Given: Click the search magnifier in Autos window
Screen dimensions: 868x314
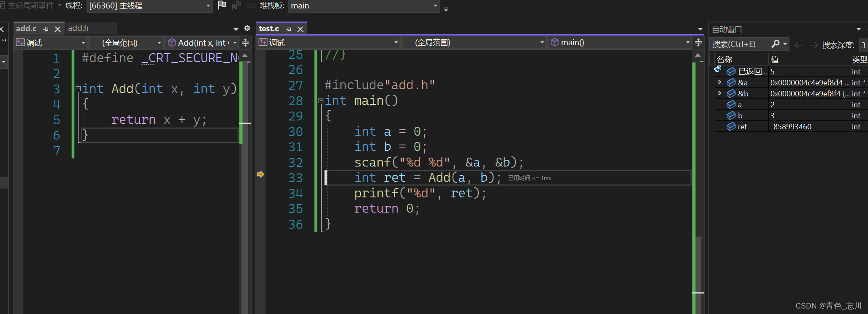Looking at the screenshot, I should [776, 44].
